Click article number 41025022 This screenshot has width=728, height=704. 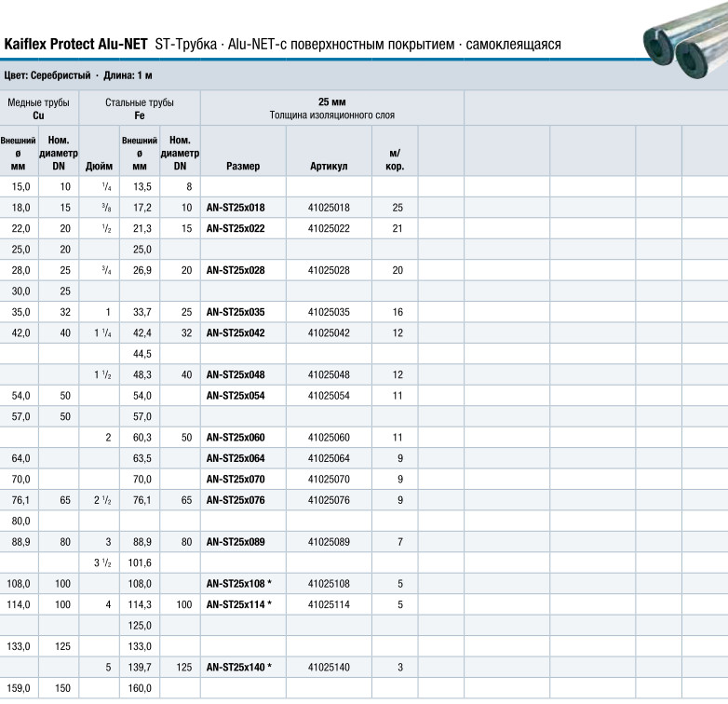point(329,228)
